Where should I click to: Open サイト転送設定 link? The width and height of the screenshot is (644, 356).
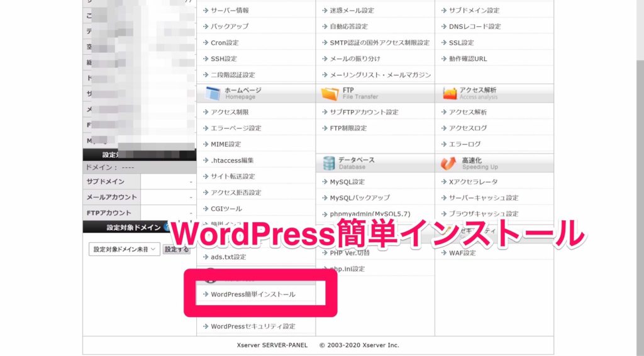pos(233,177)
